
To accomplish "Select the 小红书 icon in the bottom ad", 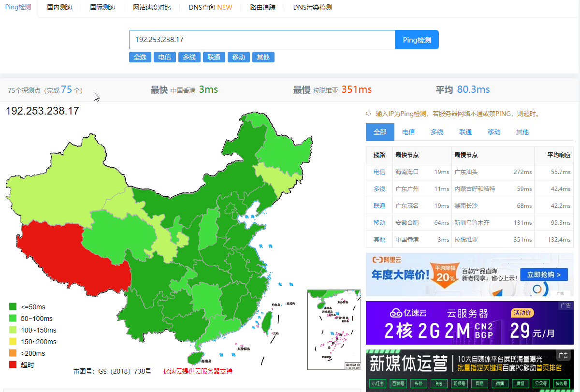I will pos(377,383).
